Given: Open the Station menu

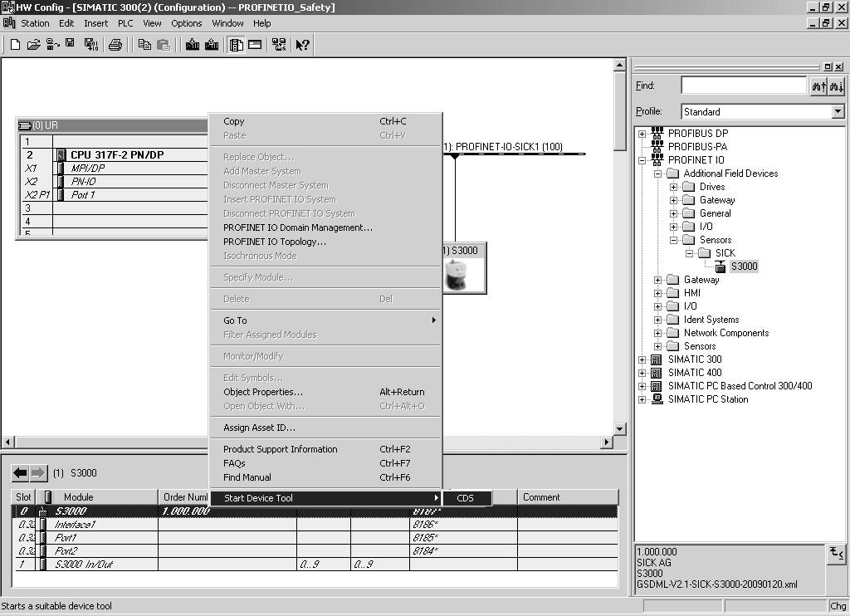Looking at the screenshot, I should pos(35,22).
